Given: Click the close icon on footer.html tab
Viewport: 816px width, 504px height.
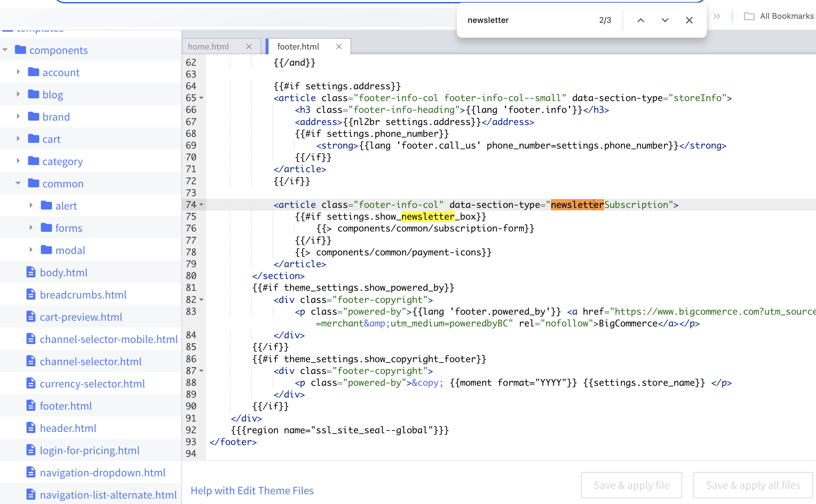Looking at the screenshot, I should pyautogui.click(x=338, y=46).
